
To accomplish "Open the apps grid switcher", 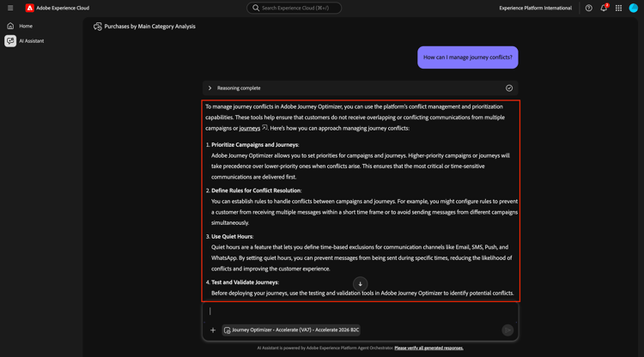I will coord(618,8).
